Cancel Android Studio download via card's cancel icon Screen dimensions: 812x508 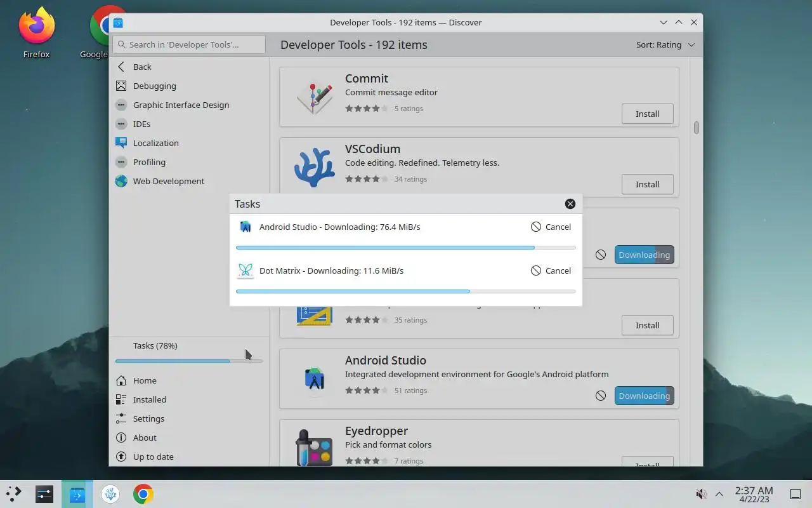coord(601,396)
